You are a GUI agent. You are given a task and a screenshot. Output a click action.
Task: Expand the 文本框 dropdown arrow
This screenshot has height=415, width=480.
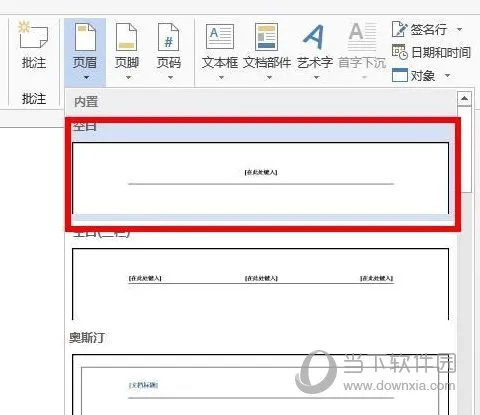tap(221, 77)
